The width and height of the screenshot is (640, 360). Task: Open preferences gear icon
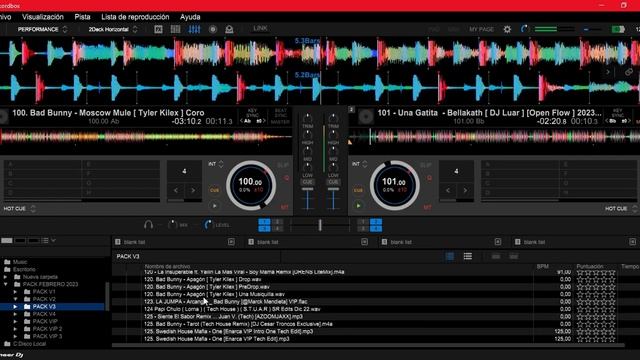507,29
